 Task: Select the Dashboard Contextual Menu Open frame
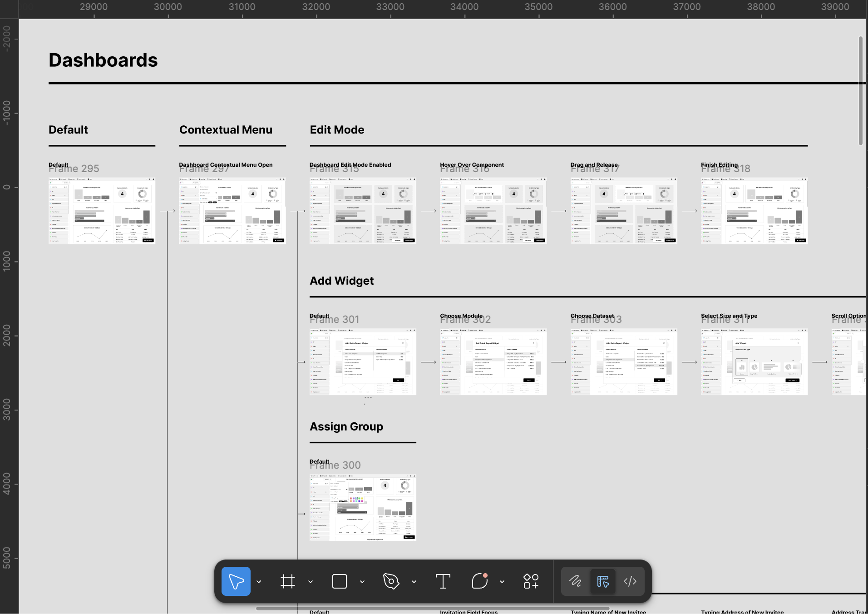pyautogui.click(x=232, y=211)
